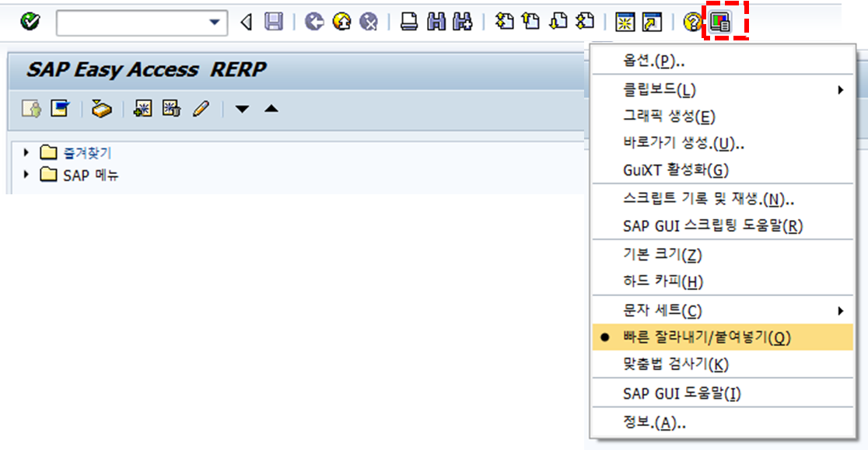Image resolution: width=868 pixels, height=450 pixels.
Task: Click the Create New Session icon
Action: tap(625, 23)
